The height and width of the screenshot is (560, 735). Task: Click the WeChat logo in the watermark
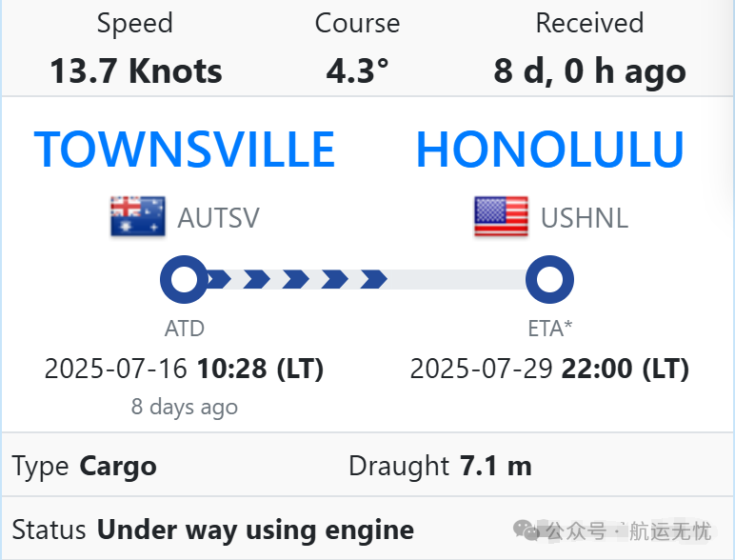[x=526, y=530]
